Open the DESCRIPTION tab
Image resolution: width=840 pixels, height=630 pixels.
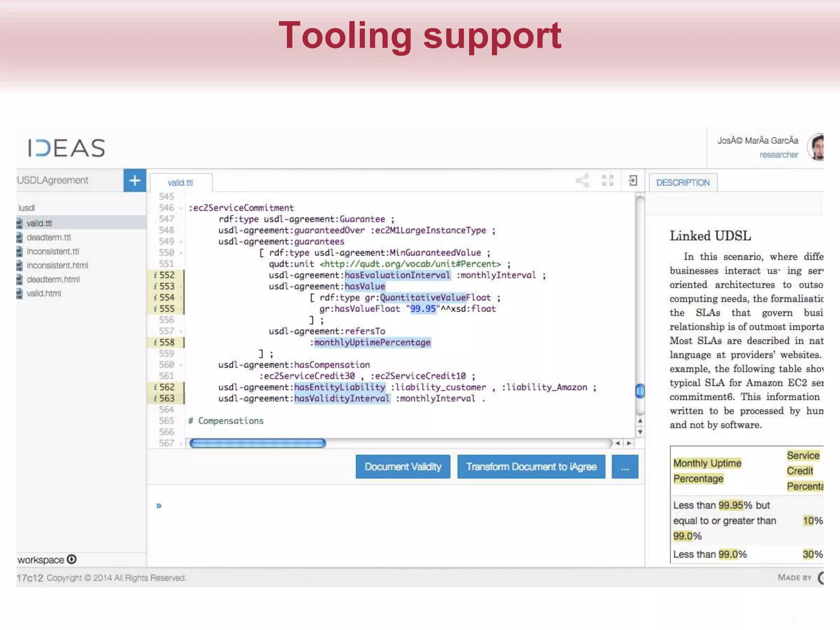[683, 183]
